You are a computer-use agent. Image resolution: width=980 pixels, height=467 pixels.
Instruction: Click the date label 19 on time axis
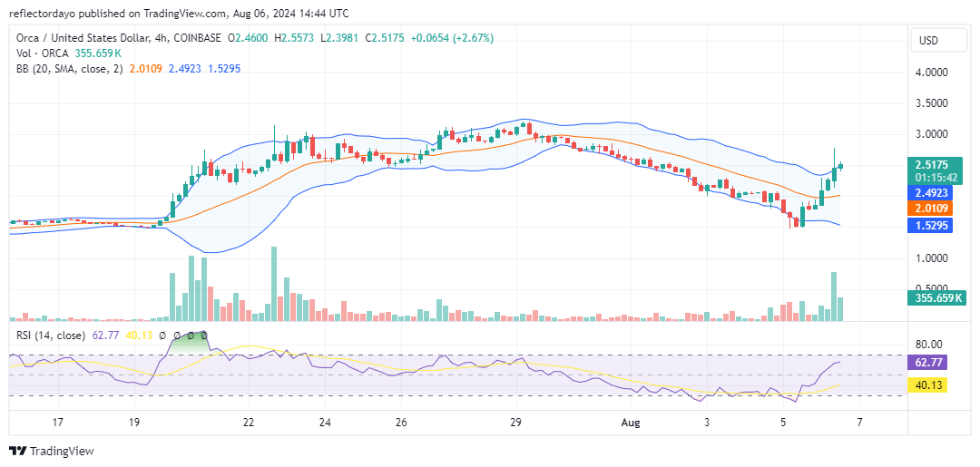(135, 423)
